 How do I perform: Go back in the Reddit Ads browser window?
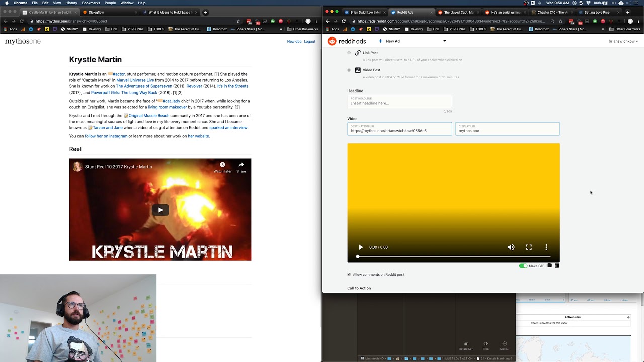pos(328,21)
